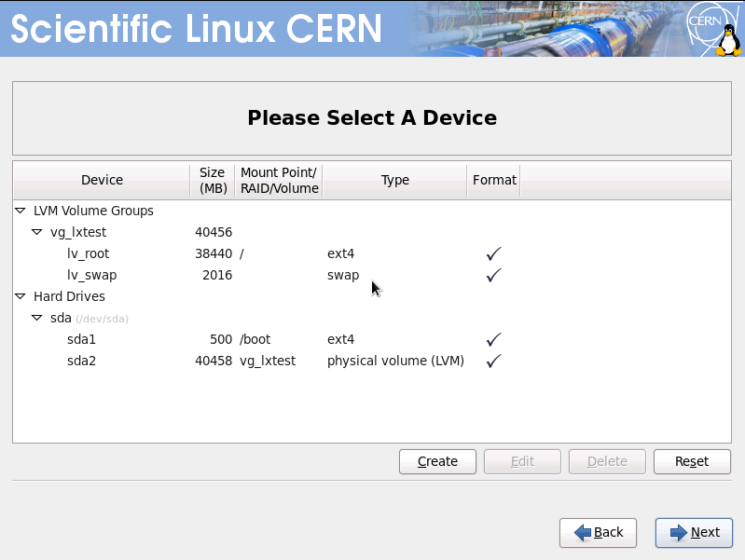This screenshot has height=560, width=745.
Task: Click the blue Next arrow icon
Action: 679,532
